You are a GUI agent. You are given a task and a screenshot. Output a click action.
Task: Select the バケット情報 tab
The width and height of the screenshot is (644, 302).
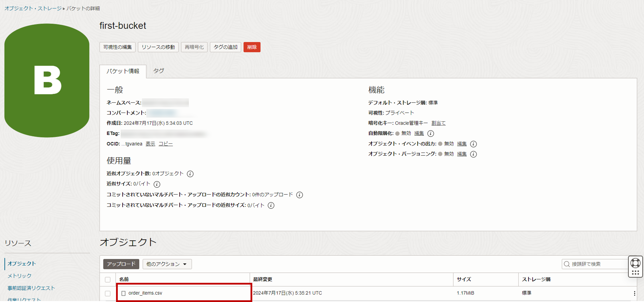[123, 71]
